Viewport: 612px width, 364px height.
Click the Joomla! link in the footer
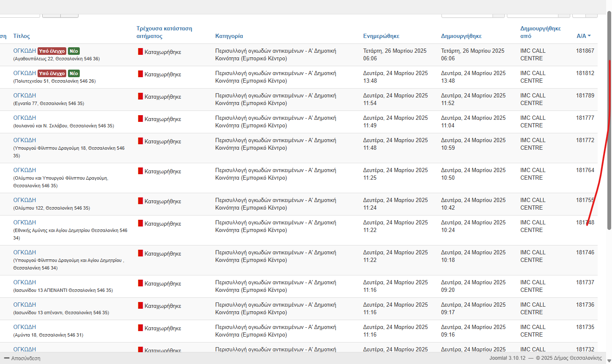[498, 358]
